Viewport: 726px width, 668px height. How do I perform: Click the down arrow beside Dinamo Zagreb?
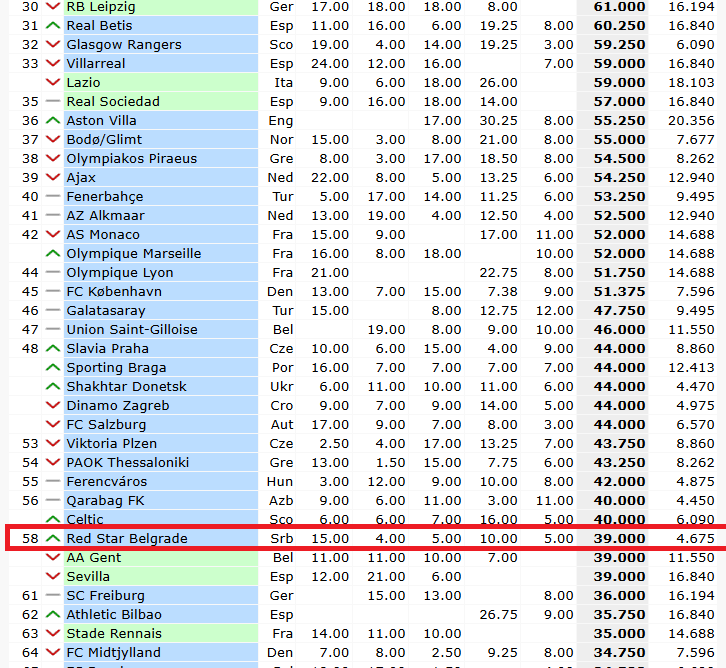[53, 406]
